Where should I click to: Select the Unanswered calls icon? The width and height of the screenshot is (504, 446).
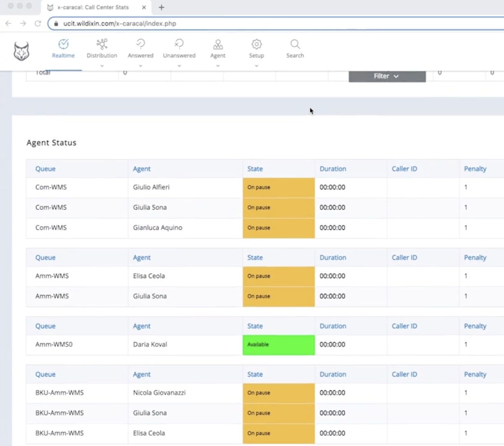click(179, 44)
